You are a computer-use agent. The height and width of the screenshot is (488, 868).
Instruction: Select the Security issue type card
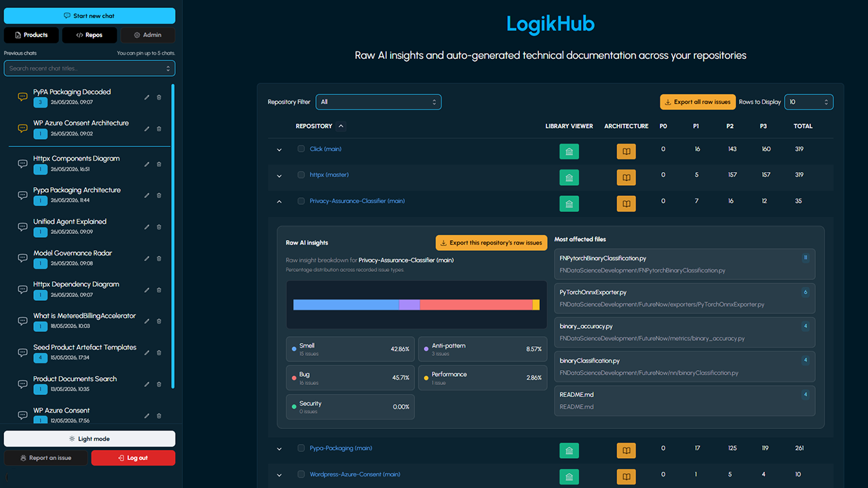[x=350, y=407]
